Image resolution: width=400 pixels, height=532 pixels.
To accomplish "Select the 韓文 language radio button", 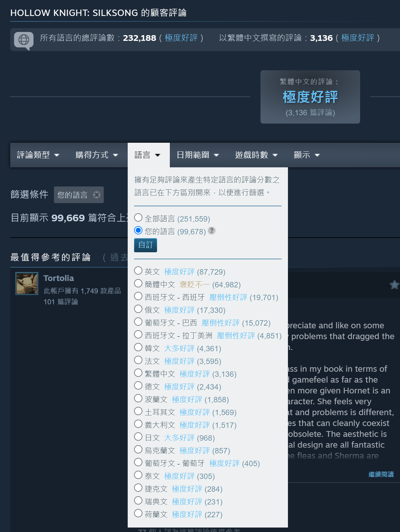I will click(138, 347).
